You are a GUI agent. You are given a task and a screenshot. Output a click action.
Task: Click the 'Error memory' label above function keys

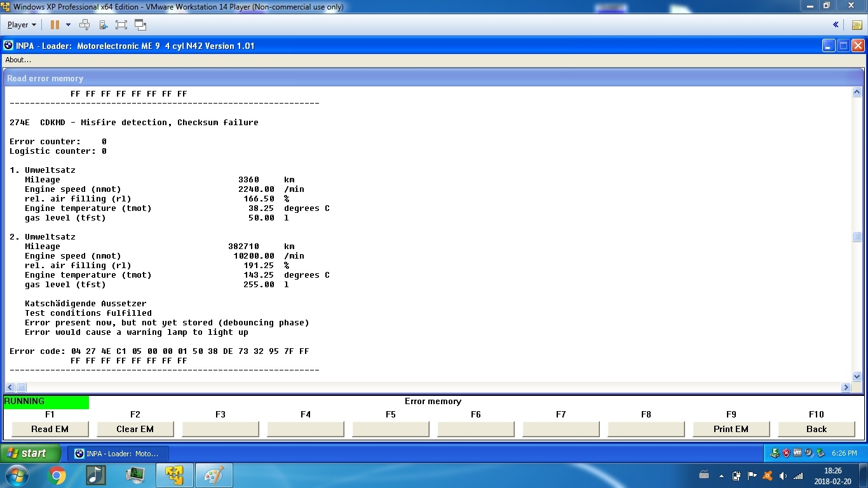pos(433,402)
